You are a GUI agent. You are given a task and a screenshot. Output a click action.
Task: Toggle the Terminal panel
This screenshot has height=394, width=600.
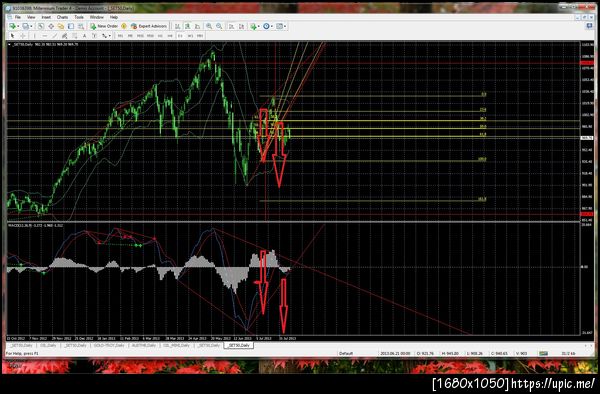point(71,26)
